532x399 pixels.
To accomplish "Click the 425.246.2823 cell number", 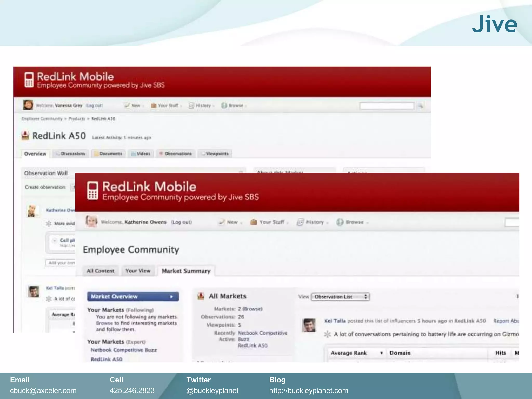I will tap(132, 390).
